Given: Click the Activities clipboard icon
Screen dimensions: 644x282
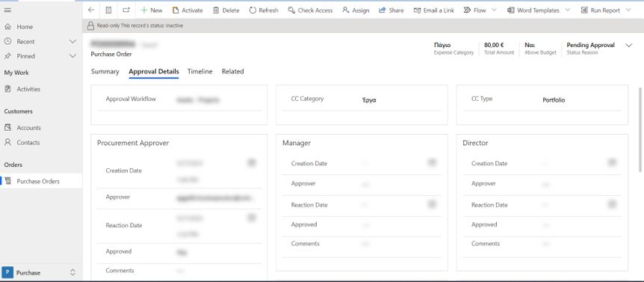Looking at the screenshot, I should (x=7, y=89).
